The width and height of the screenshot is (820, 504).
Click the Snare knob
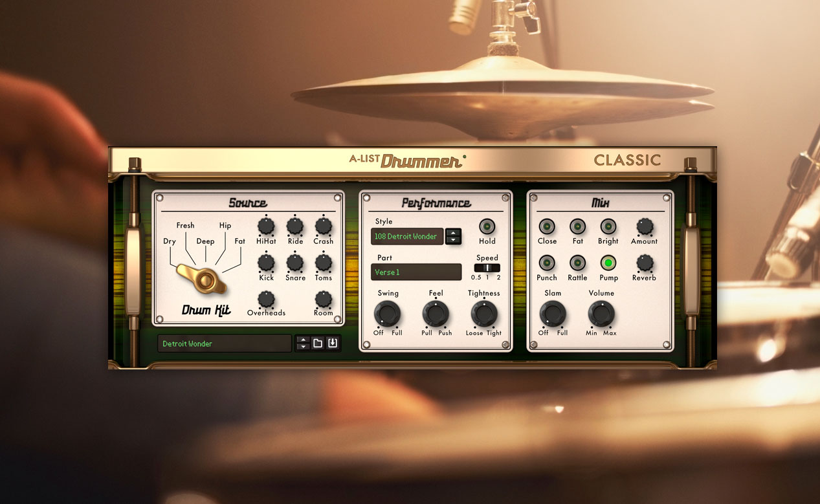click(x=295, y=262)
